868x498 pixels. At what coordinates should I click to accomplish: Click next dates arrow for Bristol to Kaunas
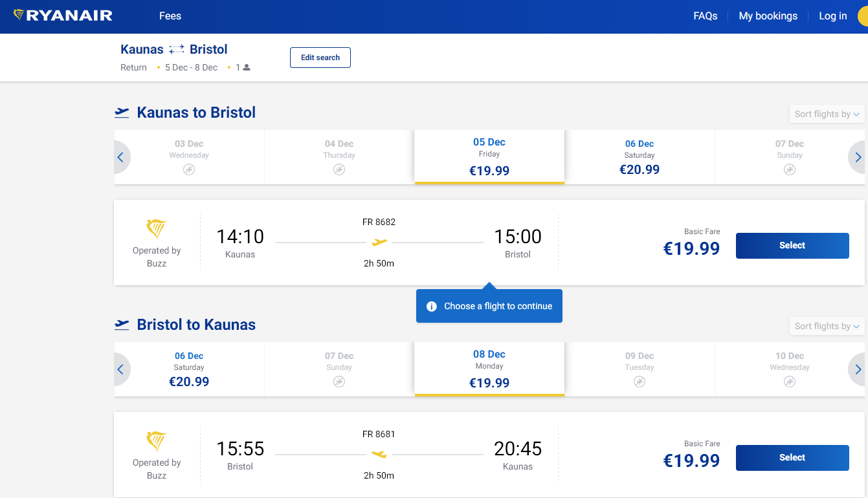click(x=858, y=369)
